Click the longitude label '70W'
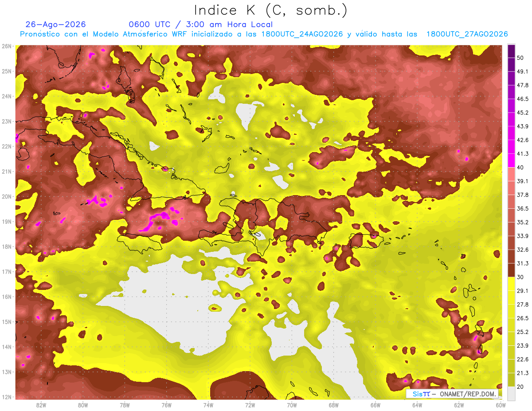This screenshot has height=411, width=532. [x=292, y=405]
